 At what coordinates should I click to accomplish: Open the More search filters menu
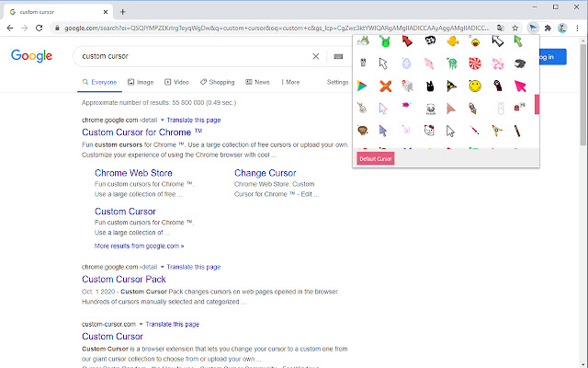(x=290, y=82)
